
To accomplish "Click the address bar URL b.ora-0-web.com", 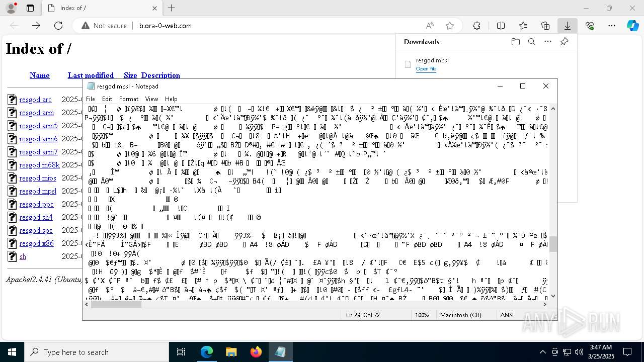I will [166, 26].
